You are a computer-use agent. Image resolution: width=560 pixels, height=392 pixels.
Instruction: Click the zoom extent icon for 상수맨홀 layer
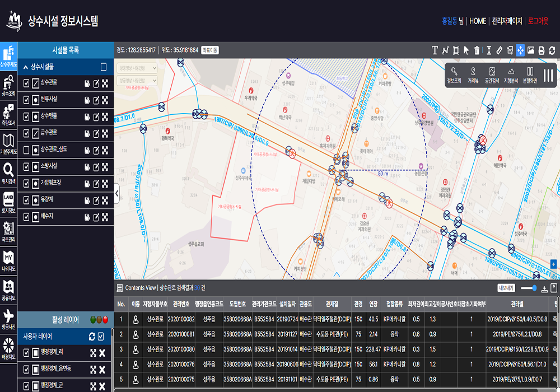[105, 117]
